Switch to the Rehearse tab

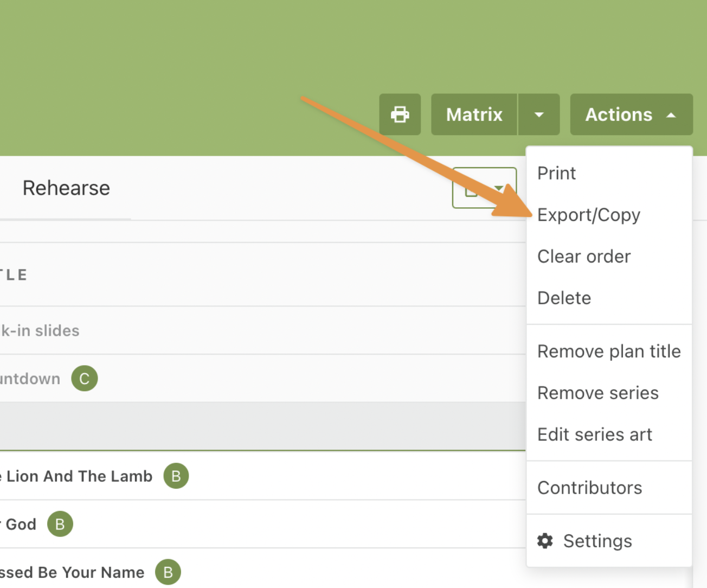pyautogui.click(x=66, y=188)
